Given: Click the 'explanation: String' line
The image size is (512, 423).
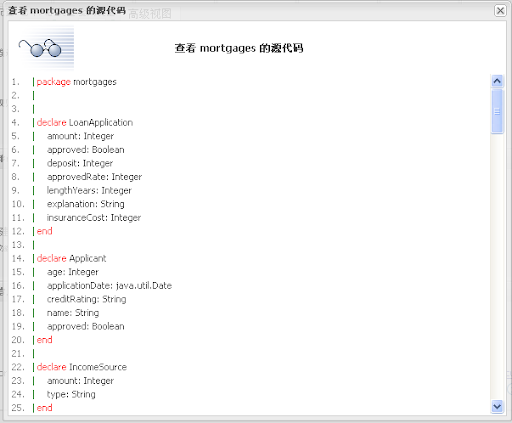Looking at the screenshot, I should pos(86,204).
